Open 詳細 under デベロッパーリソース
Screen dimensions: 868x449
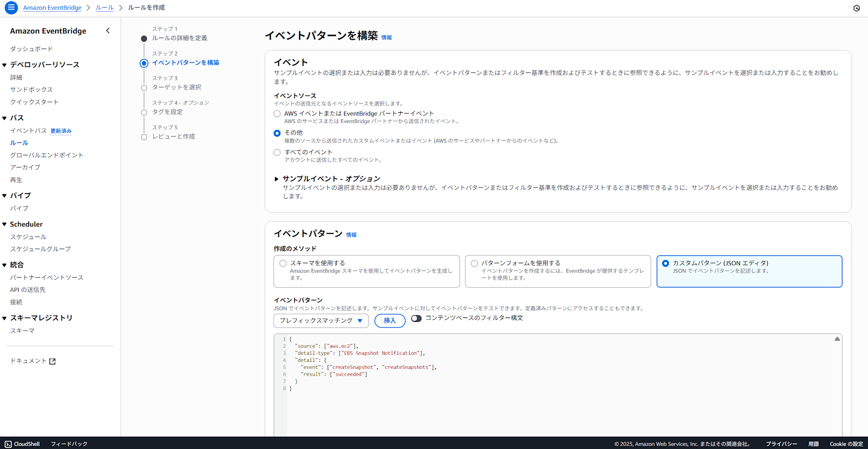click(x=16, y=78)
